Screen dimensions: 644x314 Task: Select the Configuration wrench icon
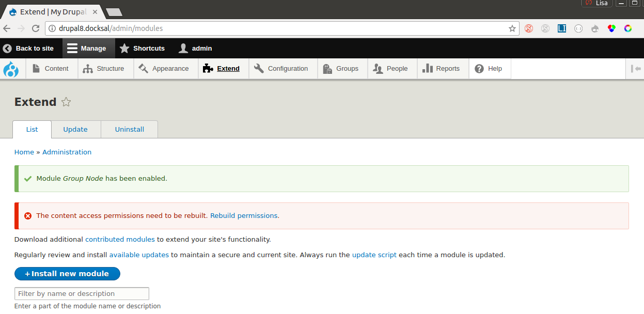(258, 68)
